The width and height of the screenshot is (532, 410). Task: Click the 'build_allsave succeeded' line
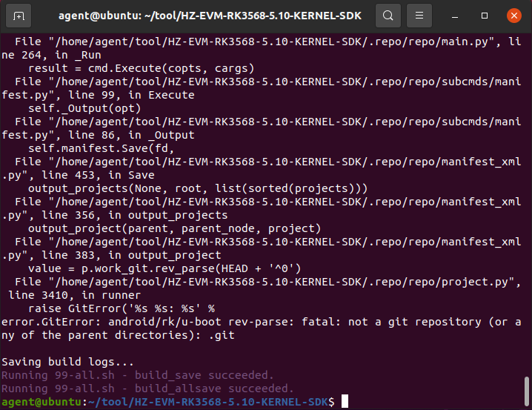point(147,388)
